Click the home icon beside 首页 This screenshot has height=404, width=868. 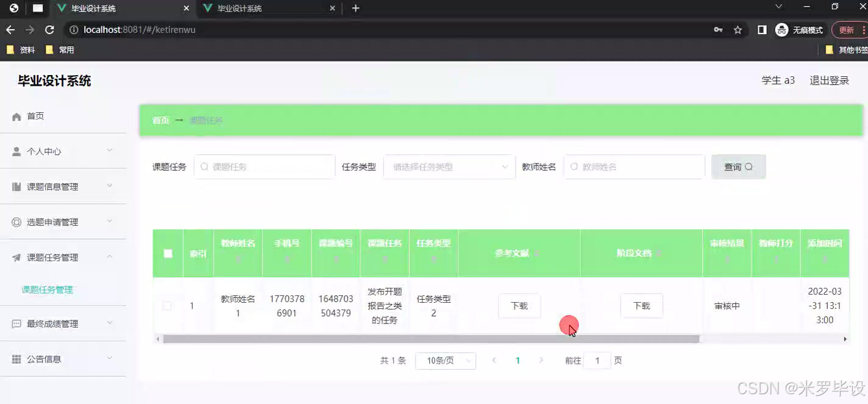point(17,115)
